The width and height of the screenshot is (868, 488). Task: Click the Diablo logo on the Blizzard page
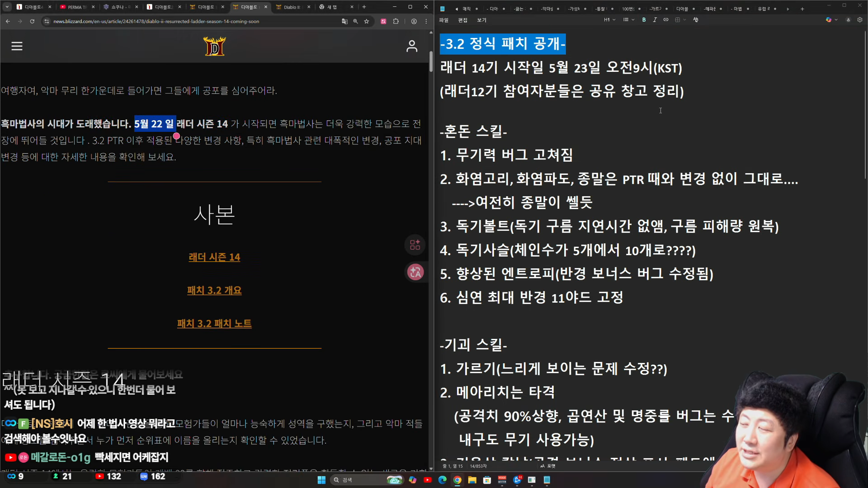click(x=214, y=46)
